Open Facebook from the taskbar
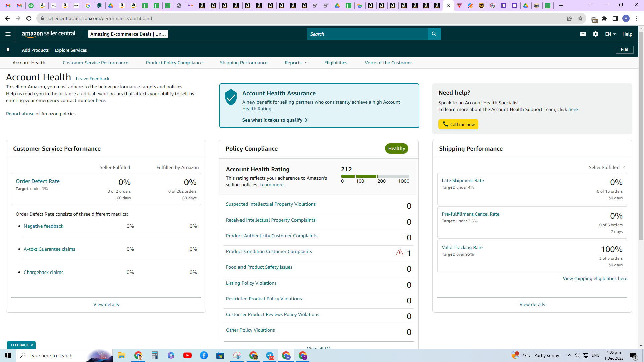The height and width of the screenshot is (362, 644). (204, 355)
